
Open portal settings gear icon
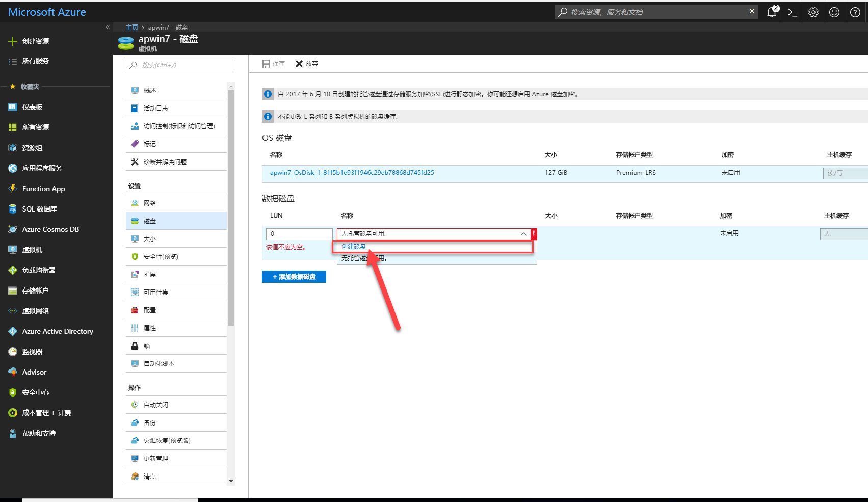tap(813, 12)
